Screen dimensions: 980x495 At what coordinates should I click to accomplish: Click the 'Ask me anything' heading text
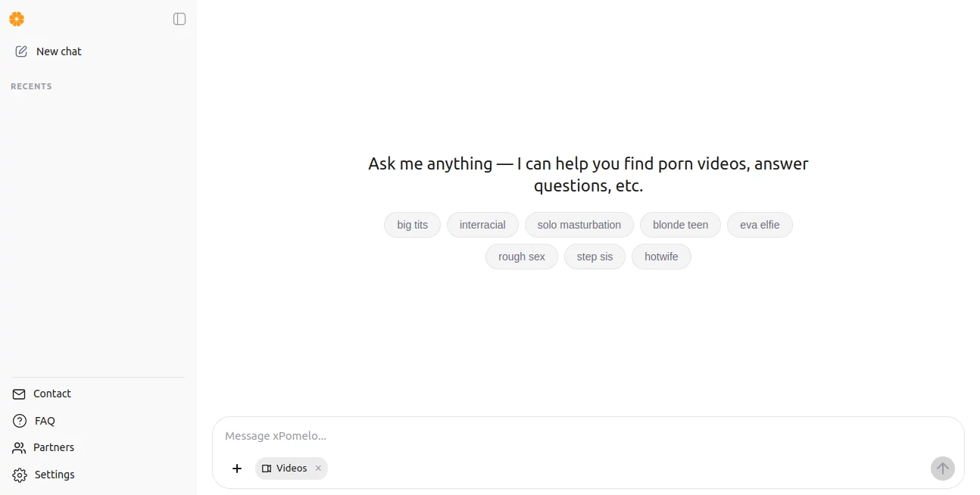tap(588, 175)
